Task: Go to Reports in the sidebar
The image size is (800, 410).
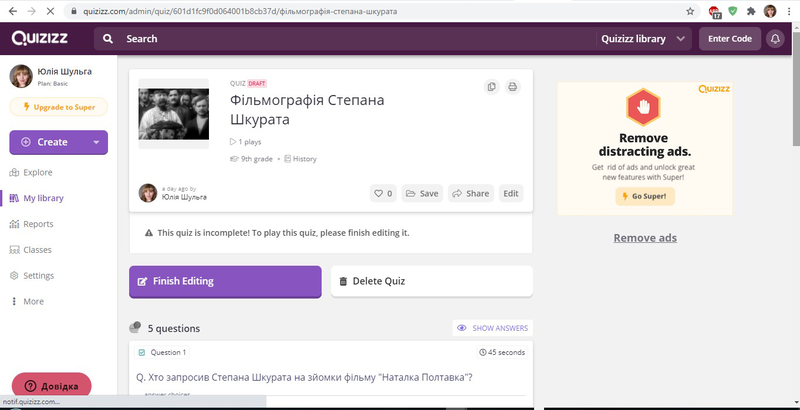Action: click(38, 224)
